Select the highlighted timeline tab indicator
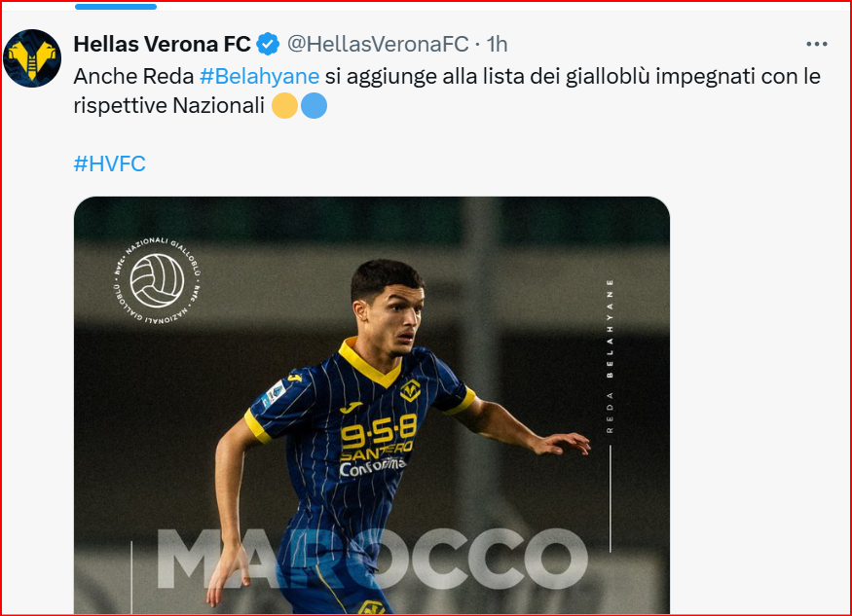The height and width of the screenshot is (616, 852). [115, 7]
